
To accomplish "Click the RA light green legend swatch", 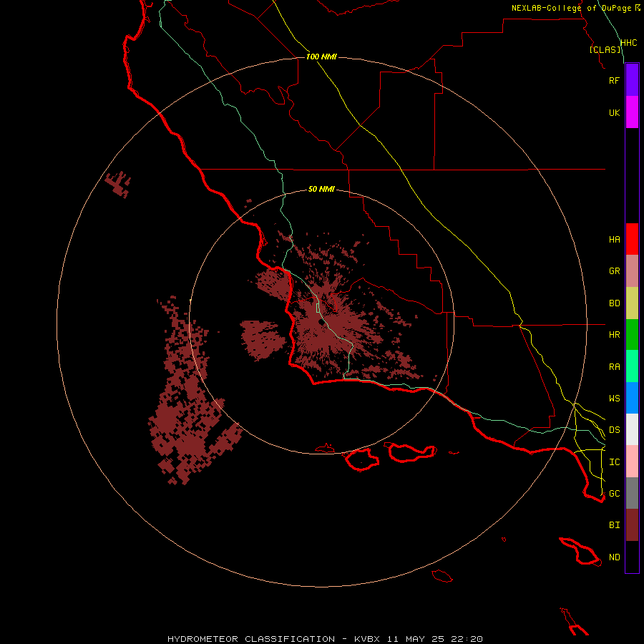I will [x=632, y=366].
